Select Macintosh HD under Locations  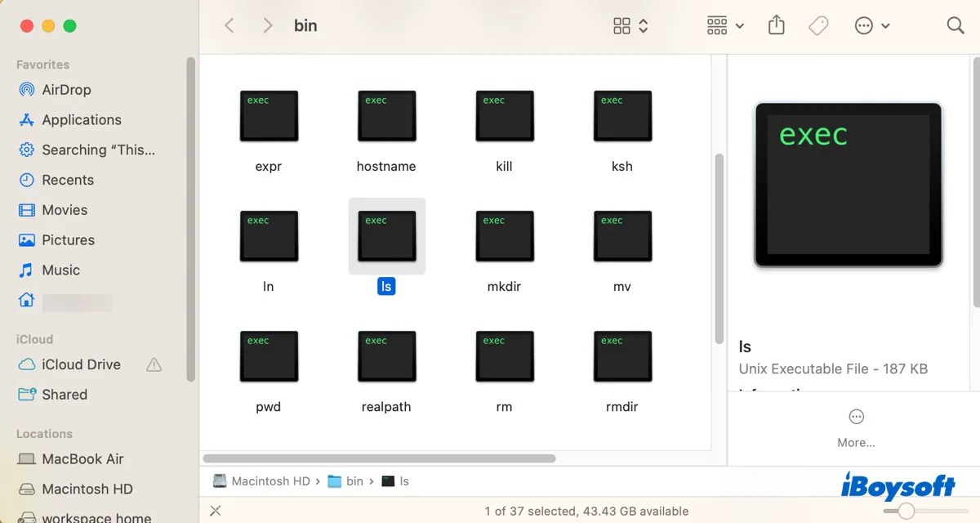(x=84, y=489)
